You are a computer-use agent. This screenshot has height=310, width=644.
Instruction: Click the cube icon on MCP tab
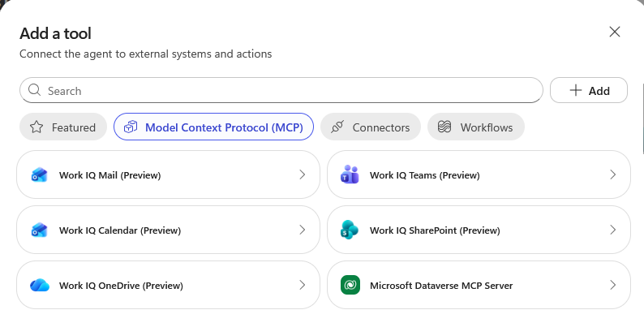[131, 127]
